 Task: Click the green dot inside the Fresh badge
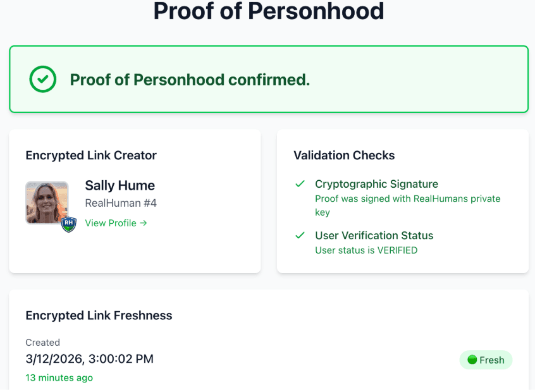[x=473, y=360]
